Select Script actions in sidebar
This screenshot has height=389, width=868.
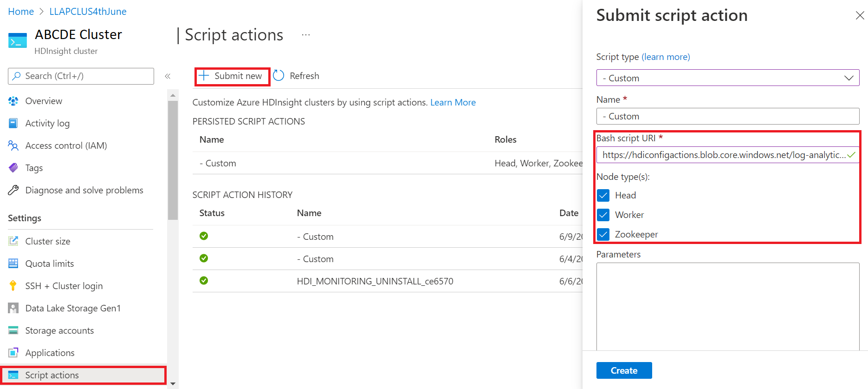coord(52,375)
